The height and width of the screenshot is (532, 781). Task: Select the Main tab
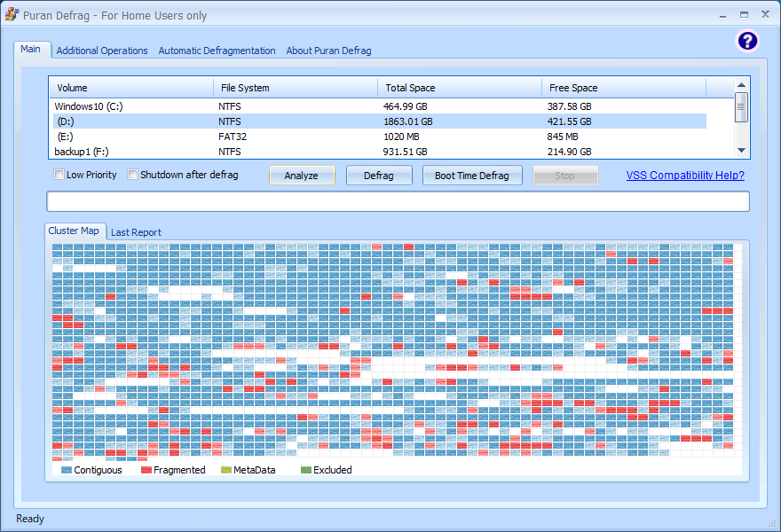tap(31, 50)
